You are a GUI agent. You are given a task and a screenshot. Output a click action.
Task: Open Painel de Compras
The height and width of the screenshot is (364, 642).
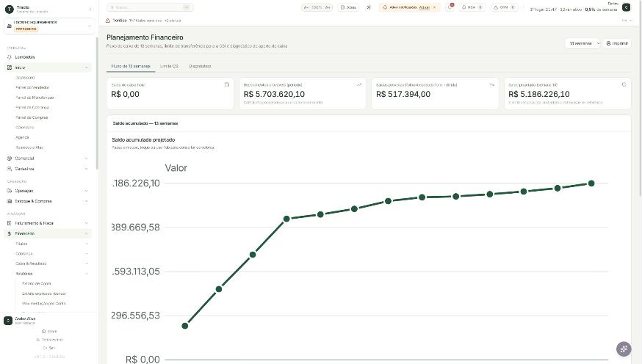[x=32, y=118]
